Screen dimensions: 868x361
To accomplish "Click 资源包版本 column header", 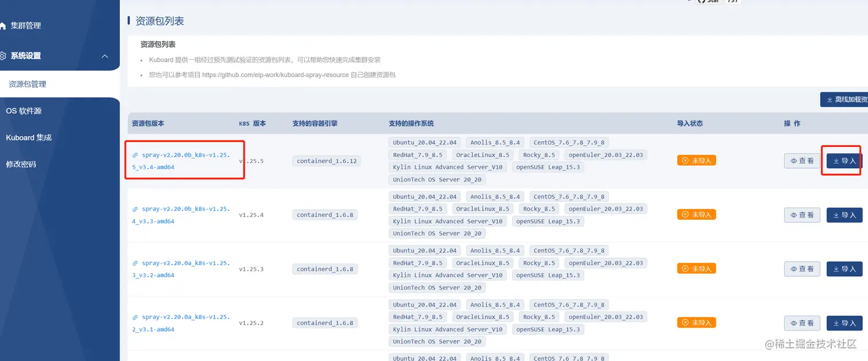I will (x=148, y=123).
